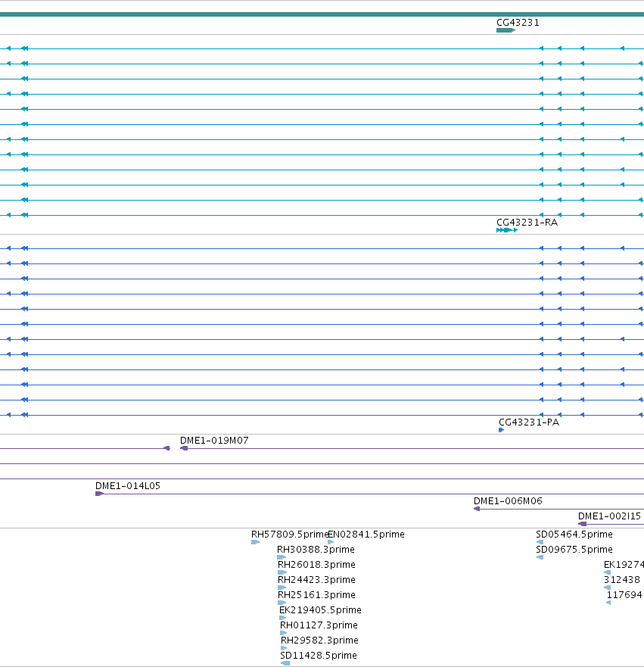
Task: Click the RH30388.3prime EST label
Action: [316, 550]
